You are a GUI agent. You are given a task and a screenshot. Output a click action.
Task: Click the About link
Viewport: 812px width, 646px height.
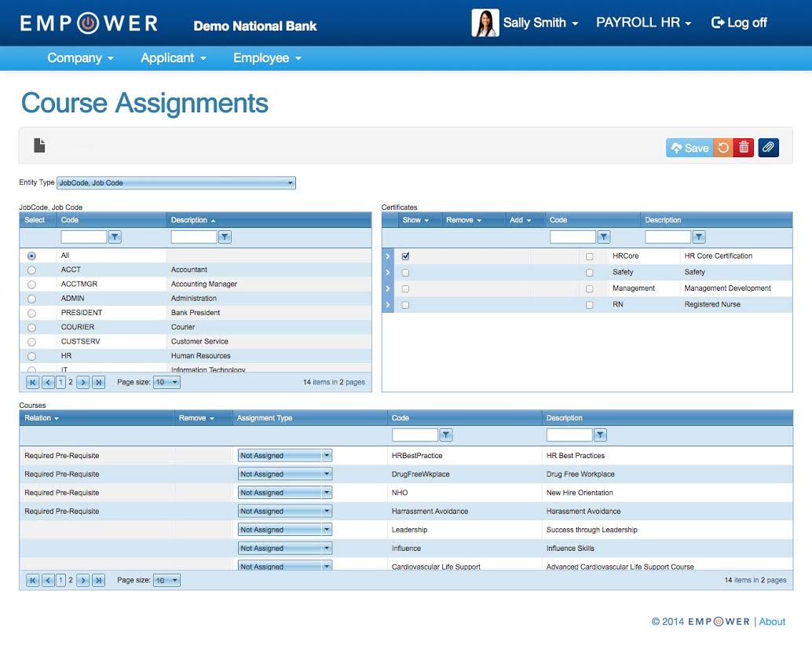point(772,622)
